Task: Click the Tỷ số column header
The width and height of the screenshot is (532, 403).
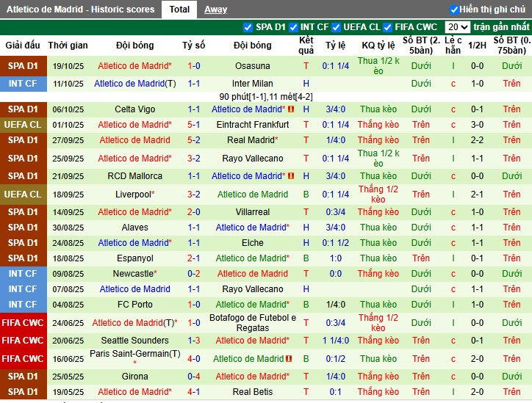Action: pos(194,45)
